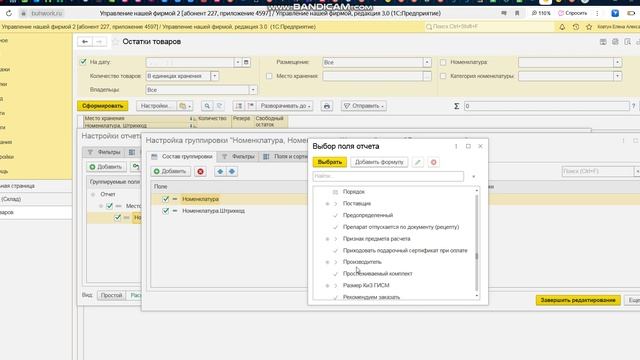Click the sigma sum icon

click(x=456, y=106)
